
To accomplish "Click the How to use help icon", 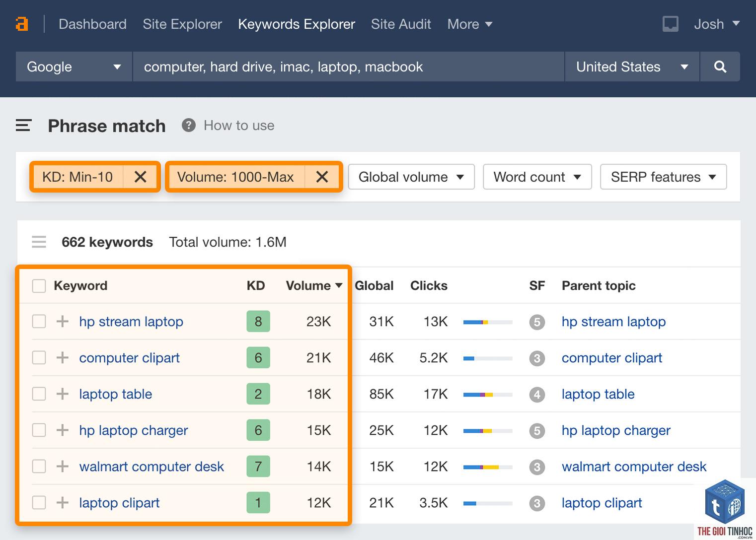I will pos(189,125).
